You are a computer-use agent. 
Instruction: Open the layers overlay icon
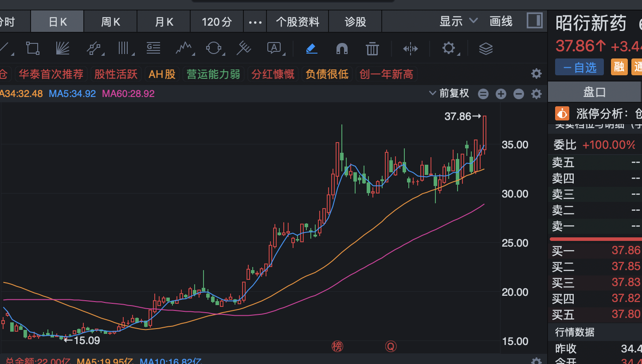click(x=485, y=49)
